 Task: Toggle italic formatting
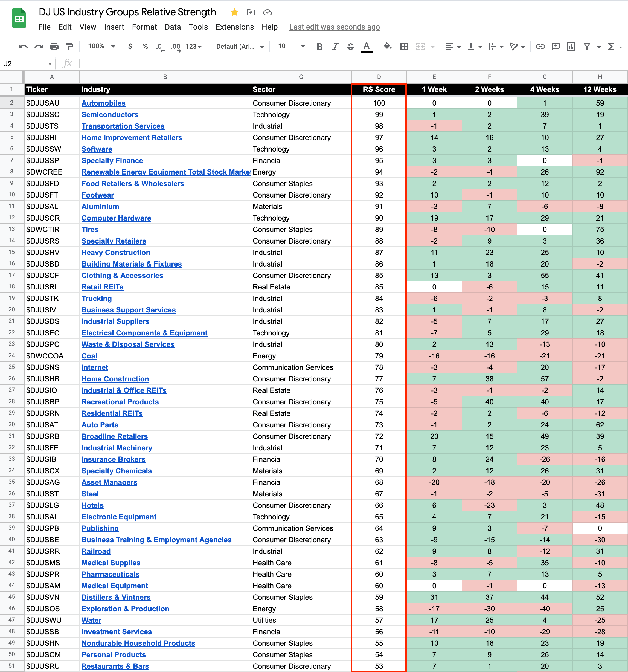tap(335, 47)
